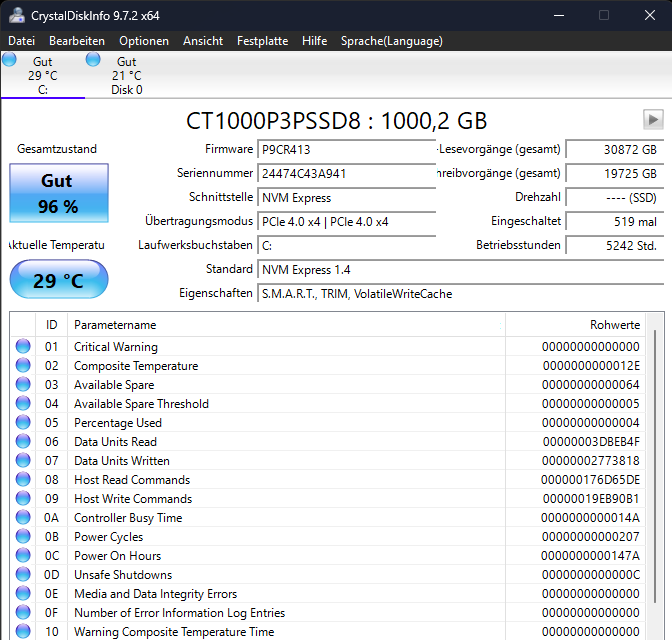Open the Ansicht menu
This screenshot has height=640, width=672.
(203, 41)
